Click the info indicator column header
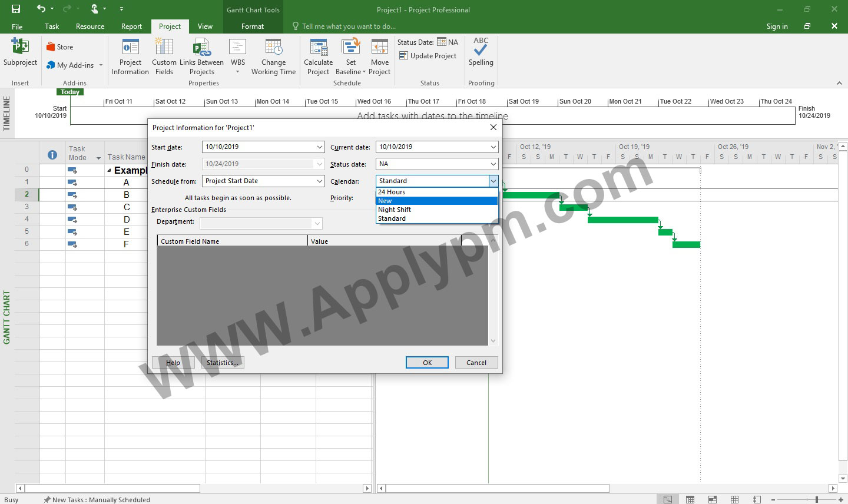 [52, 155]
